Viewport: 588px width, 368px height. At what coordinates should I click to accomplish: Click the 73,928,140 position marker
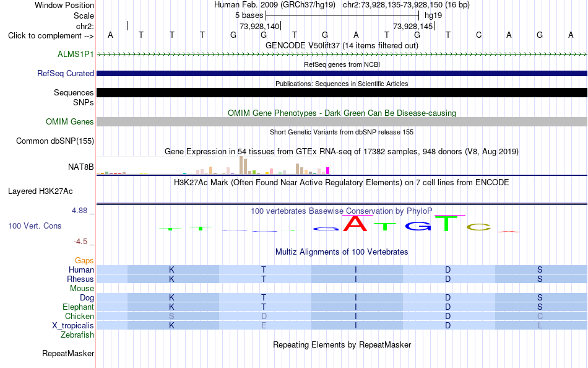(x=259, y=26)
